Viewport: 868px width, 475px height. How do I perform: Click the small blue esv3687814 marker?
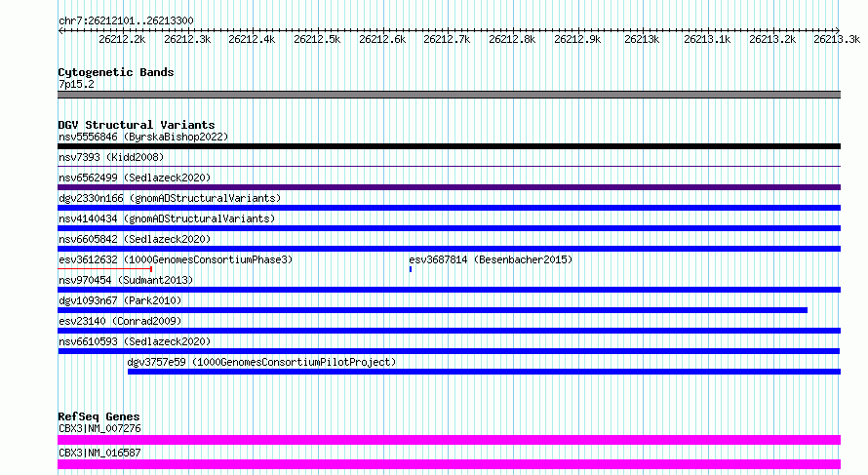[x=411, y=269]
